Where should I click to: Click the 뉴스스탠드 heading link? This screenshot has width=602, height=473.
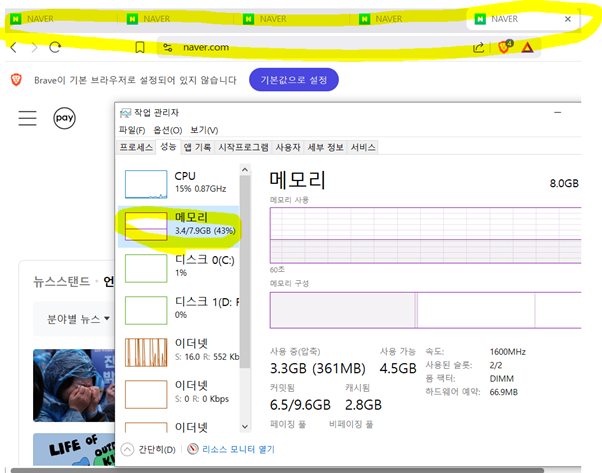(61, 281)
